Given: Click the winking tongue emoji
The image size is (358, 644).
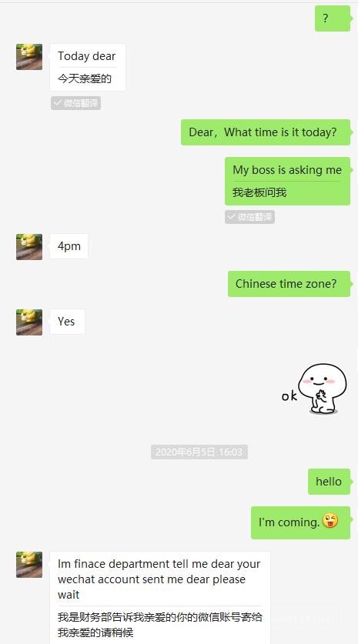Looking at the screenshot, I should pos(330,521).
